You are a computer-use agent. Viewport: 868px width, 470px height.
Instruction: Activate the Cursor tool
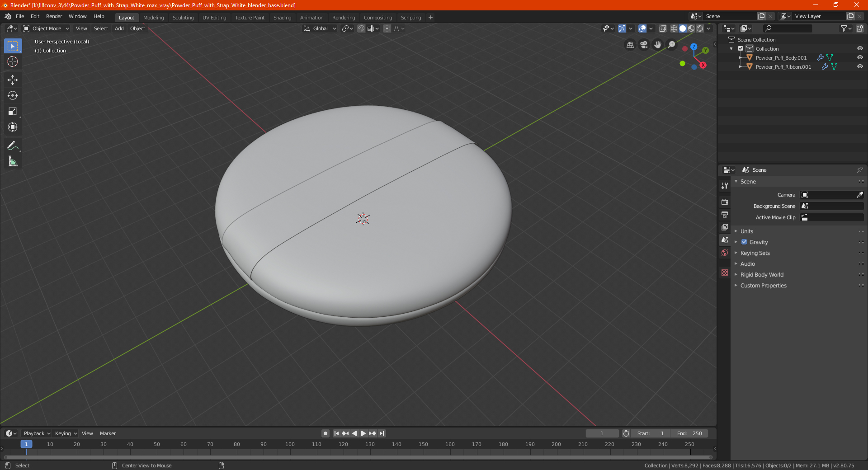[x=13, y=62]
